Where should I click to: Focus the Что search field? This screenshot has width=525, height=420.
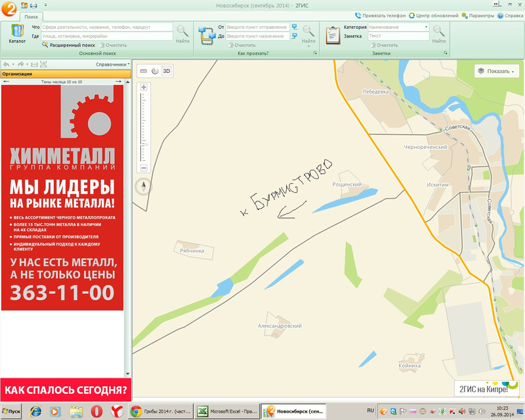107,27
